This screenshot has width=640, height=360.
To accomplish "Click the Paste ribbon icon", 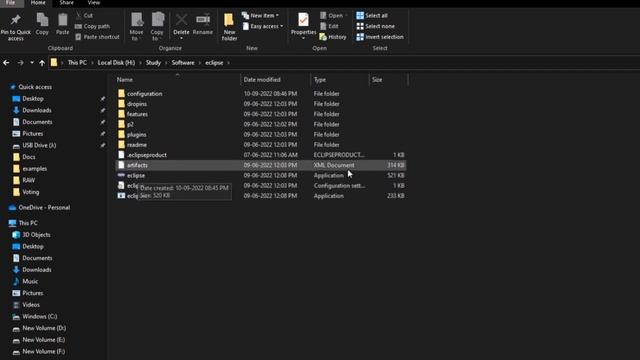I will coord(62,24).
